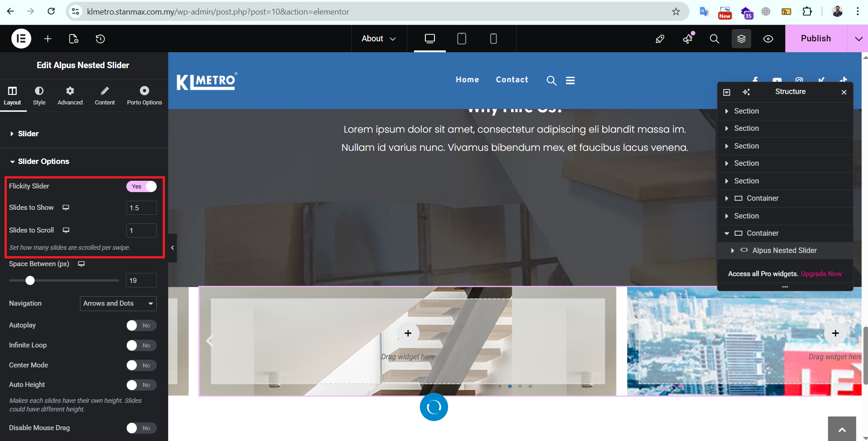868x441 pixels.
Task: Bookmark this page with the star icon
Action: (x=676, y=11)
